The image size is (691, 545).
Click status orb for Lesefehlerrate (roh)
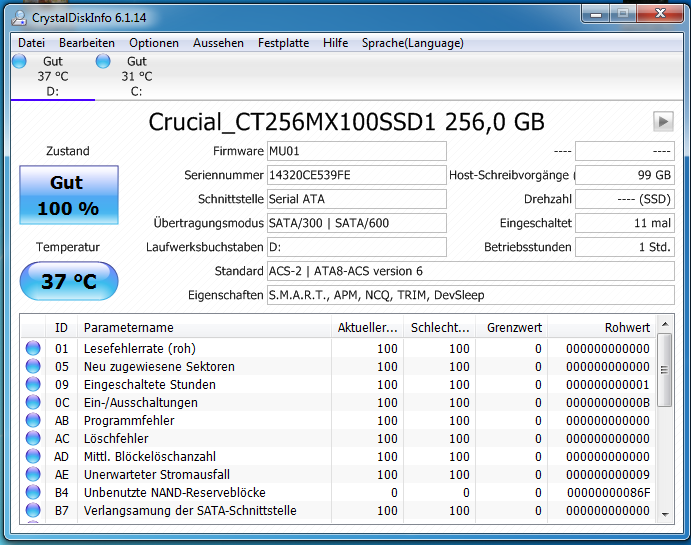pos(33,348)
